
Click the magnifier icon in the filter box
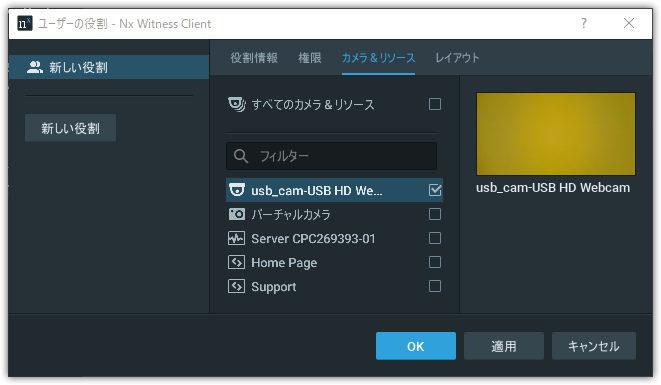(241, 156)
